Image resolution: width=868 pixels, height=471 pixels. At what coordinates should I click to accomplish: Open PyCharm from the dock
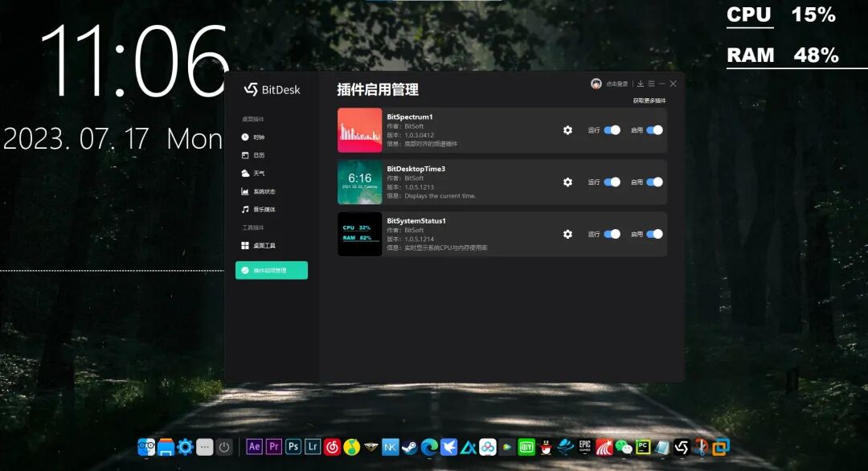point(643,447)
